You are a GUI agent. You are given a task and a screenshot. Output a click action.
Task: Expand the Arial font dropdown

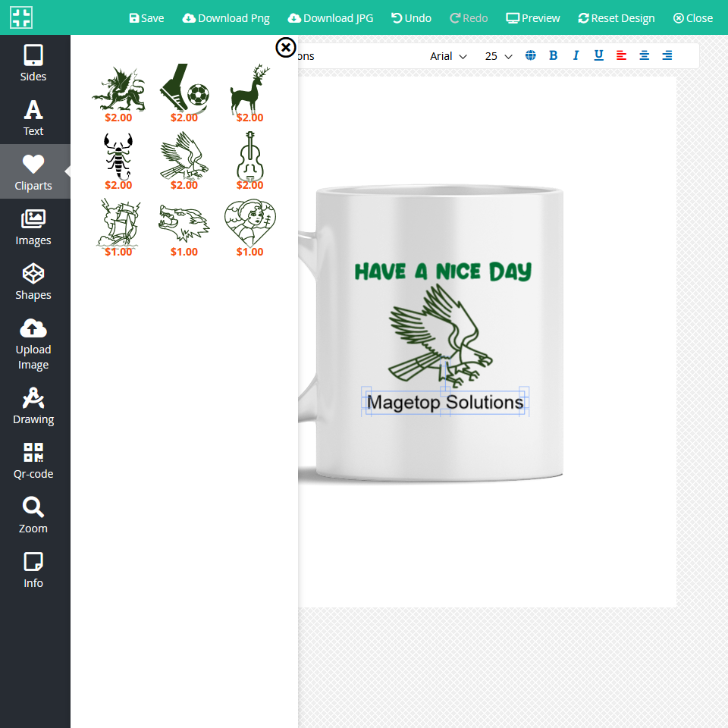click(x=448, y=56)
